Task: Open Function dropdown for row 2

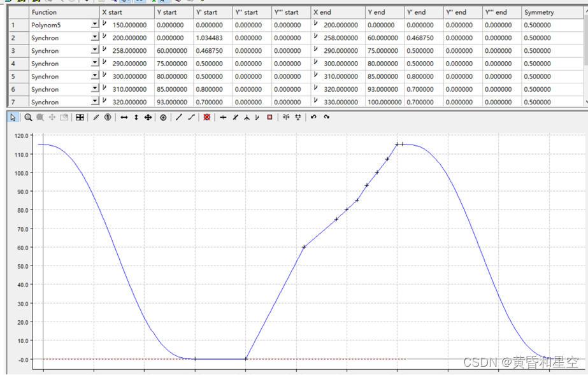Action: click(x=94, y=37)
